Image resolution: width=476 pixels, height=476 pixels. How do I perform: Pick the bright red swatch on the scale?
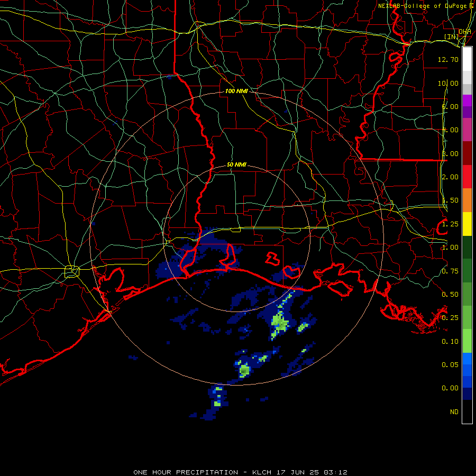(467, 177)
